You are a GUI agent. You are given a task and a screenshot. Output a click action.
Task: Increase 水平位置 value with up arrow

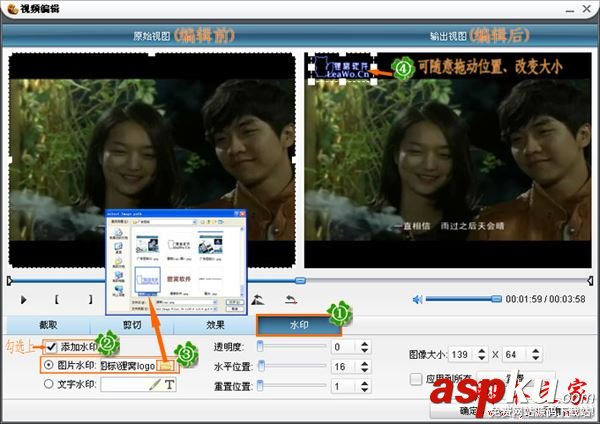coord(365,364)
